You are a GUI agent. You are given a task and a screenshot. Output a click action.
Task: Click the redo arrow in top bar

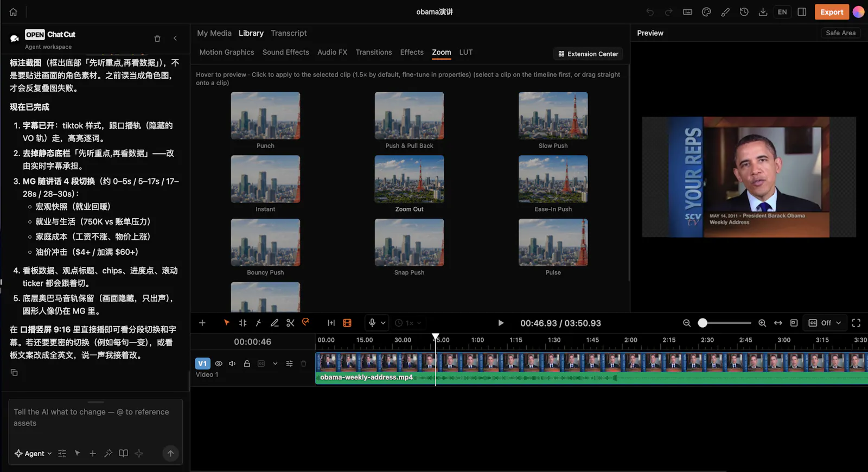669,12
